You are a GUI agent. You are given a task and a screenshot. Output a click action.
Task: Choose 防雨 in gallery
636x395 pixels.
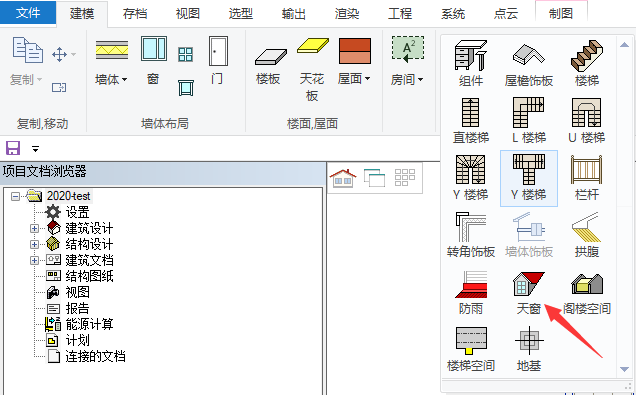pyautogui.click(x=471, y=292)
